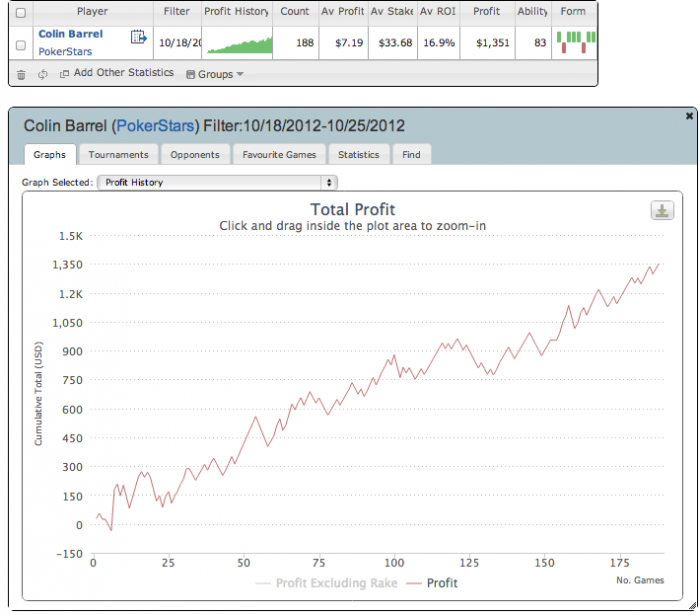The width and height of the screenshot is (700, 615).
Task: Open the Opponents tab
Action: 195,154
